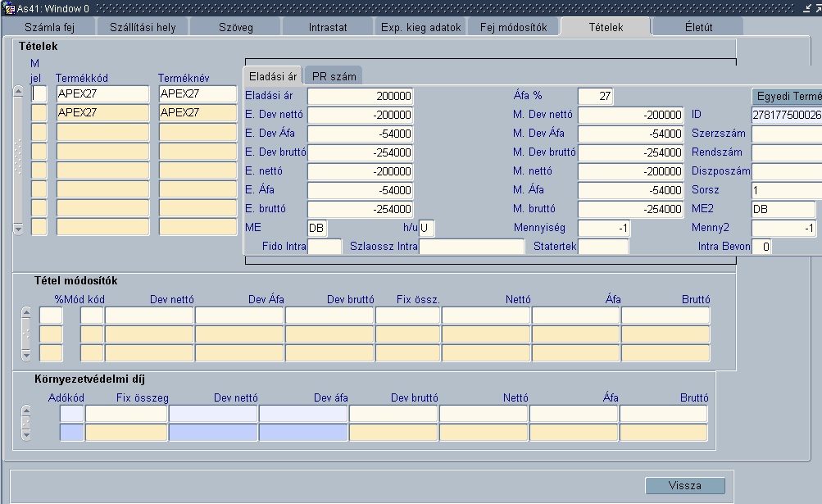Click Tétel módosítók scroll up arrow

[26, 313]
